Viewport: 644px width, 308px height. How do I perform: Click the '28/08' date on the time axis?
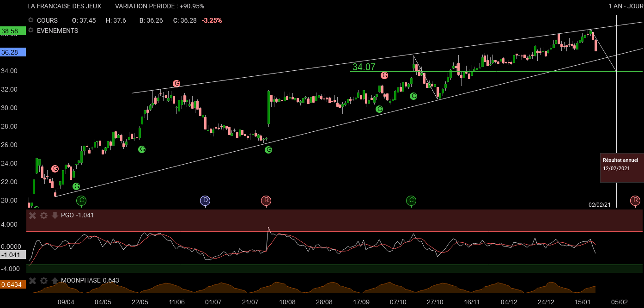coord(324,302)
